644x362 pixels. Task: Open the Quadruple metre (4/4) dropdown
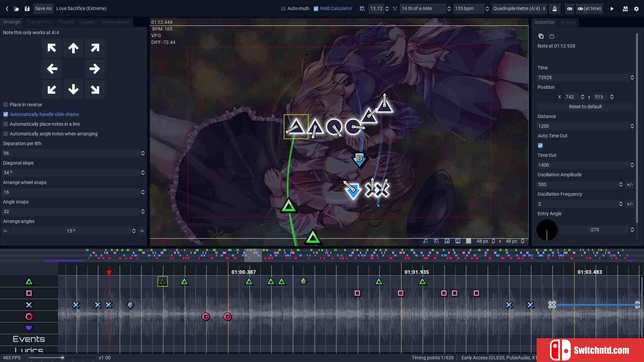point(519,9)
